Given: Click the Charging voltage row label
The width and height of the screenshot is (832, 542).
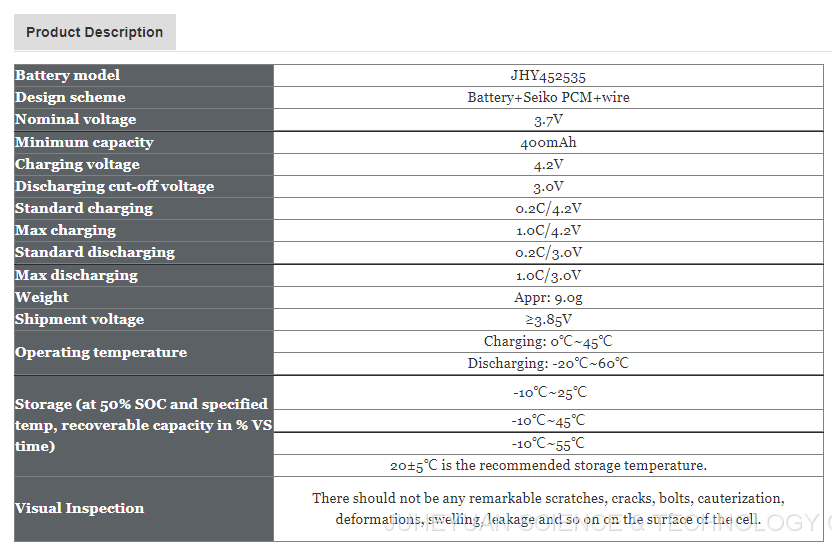Looking at the screenshot, I should 77,164.
